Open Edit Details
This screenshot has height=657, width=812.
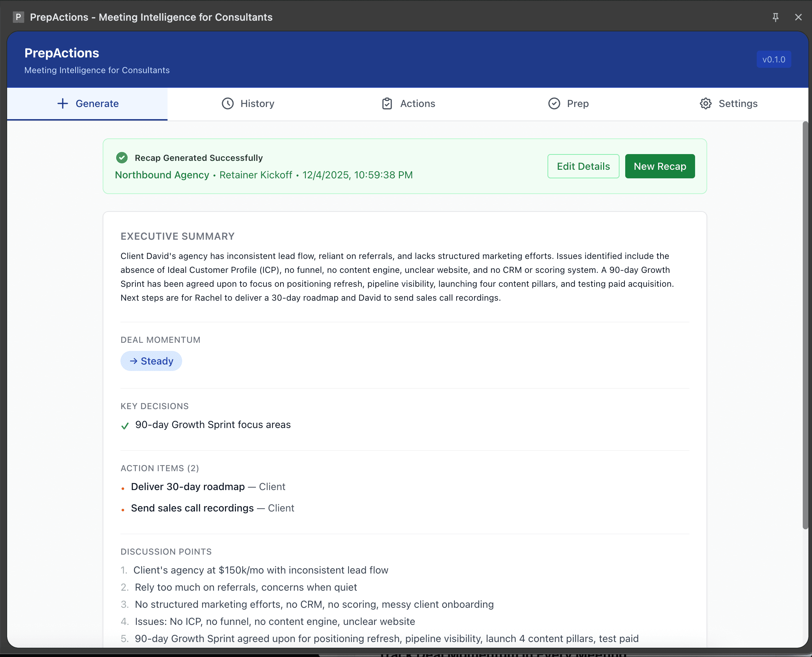click(583, 166)
